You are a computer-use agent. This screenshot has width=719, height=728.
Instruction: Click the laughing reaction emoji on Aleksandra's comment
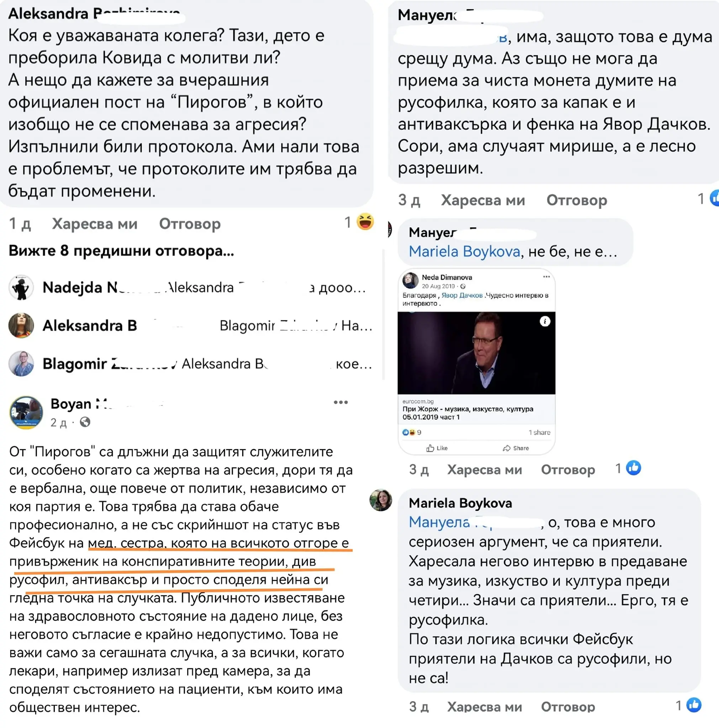click(x=365, y=221)
